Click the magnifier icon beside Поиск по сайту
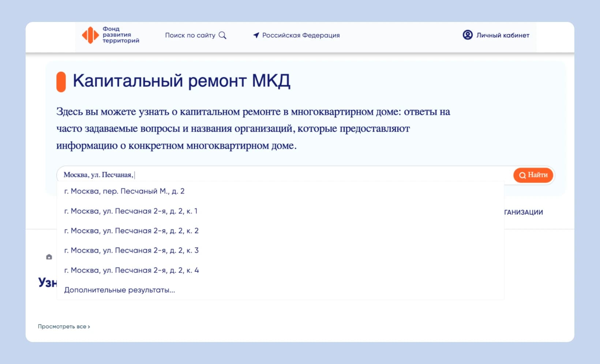 222,35
